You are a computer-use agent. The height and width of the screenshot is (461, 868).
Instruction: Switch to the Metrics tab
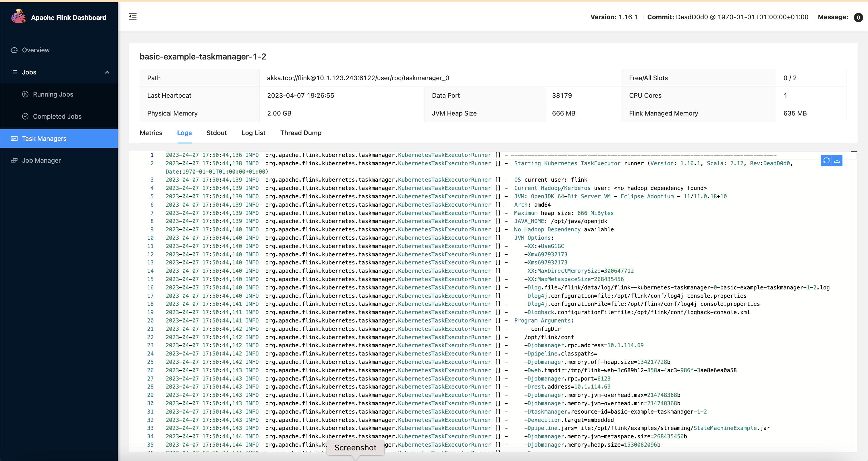coord(151,133)
